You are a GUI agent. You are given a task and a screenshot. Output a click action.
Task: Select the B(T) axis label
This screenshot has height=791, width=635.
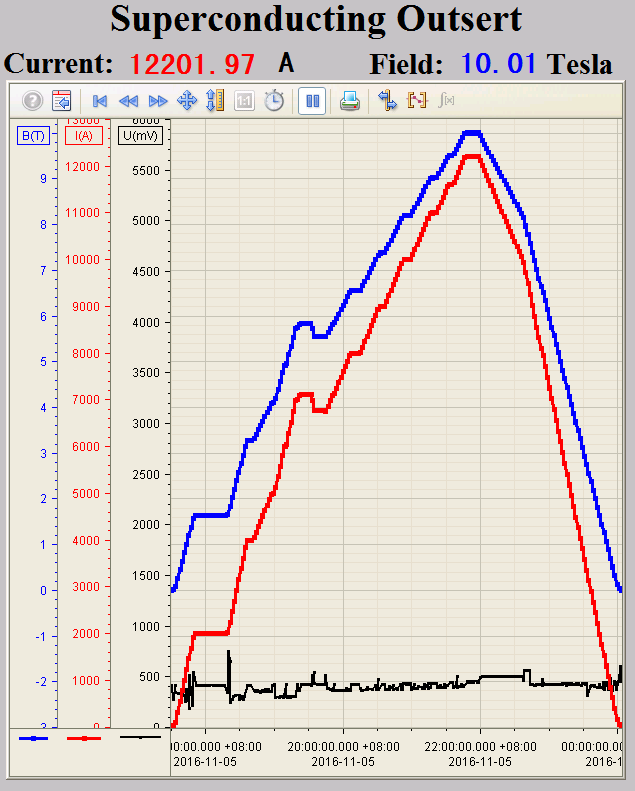coord(34,135)
